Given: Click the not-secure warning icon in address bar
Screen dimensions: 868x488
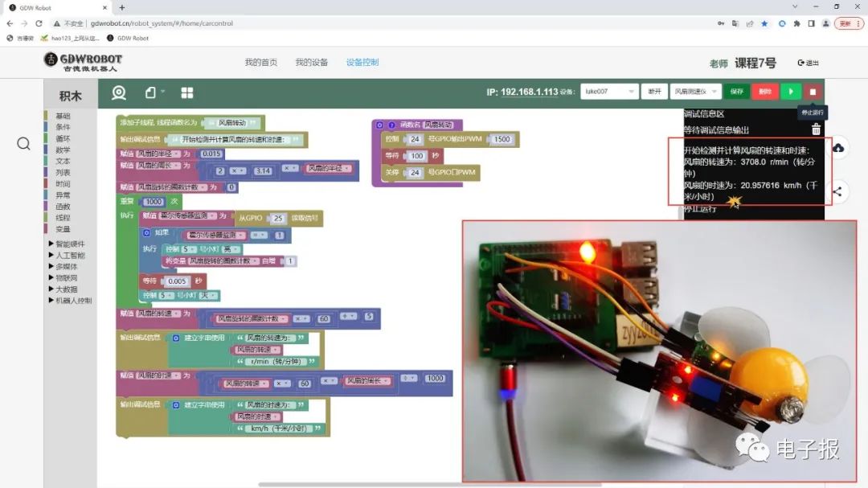Looking at the screenshot, I should point(56,23).
